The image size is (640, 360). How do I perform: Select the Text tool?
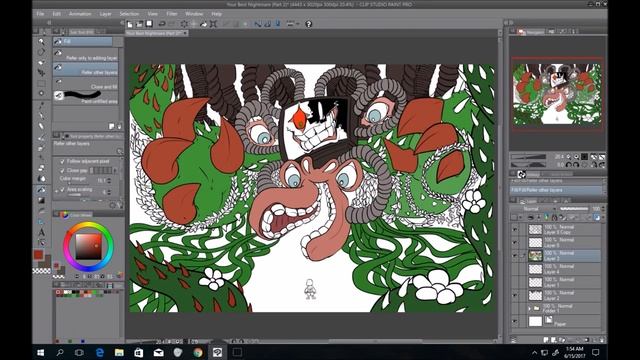click(41, 232)
